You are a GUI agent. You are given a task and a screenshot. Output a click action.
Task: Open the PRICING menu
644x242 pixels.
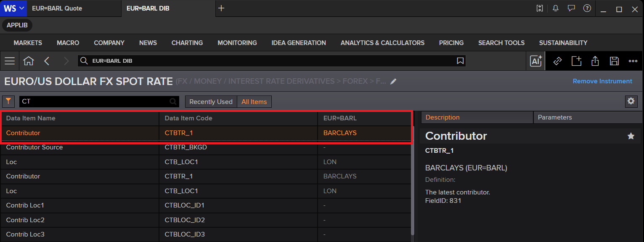(451, 43)
